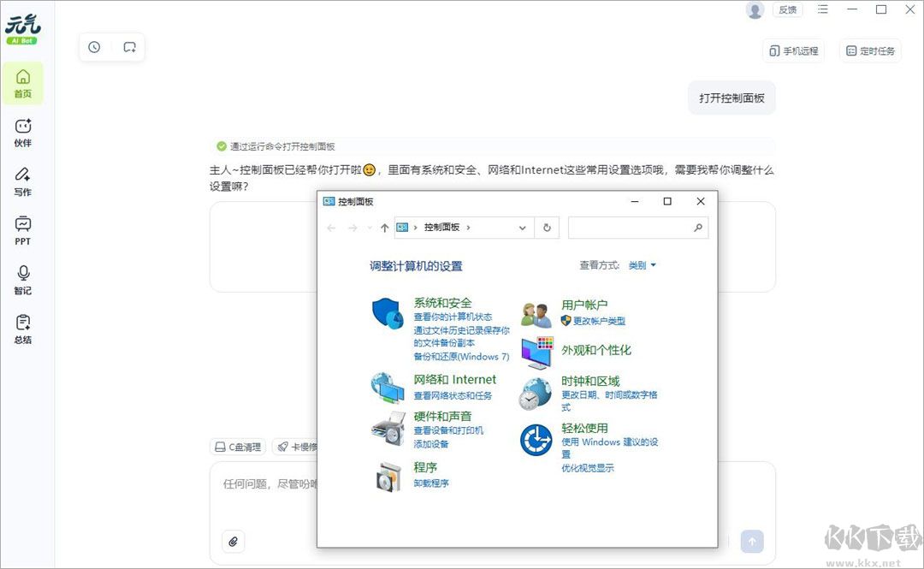Refresh the Control Panel view
924x569 pixels.
tap(547, 228)
